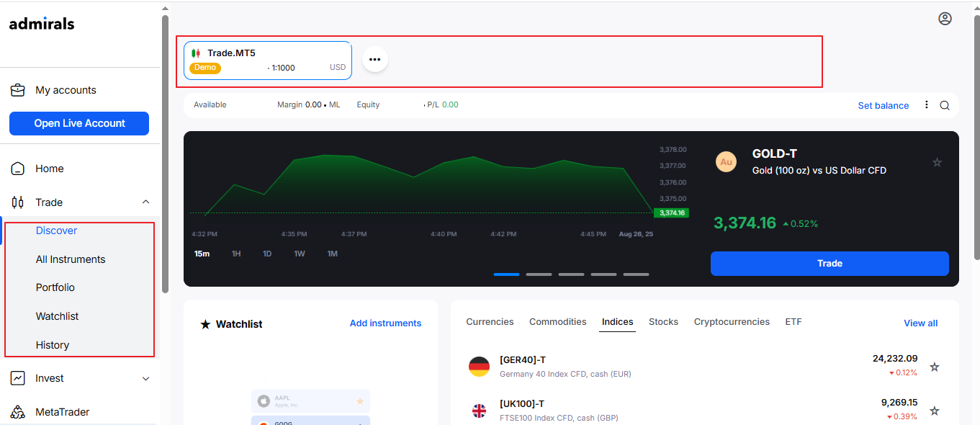Switch to the Cryptocurrencies tab
This screenshot has height=425, width=980.
[x=732, y=322]
